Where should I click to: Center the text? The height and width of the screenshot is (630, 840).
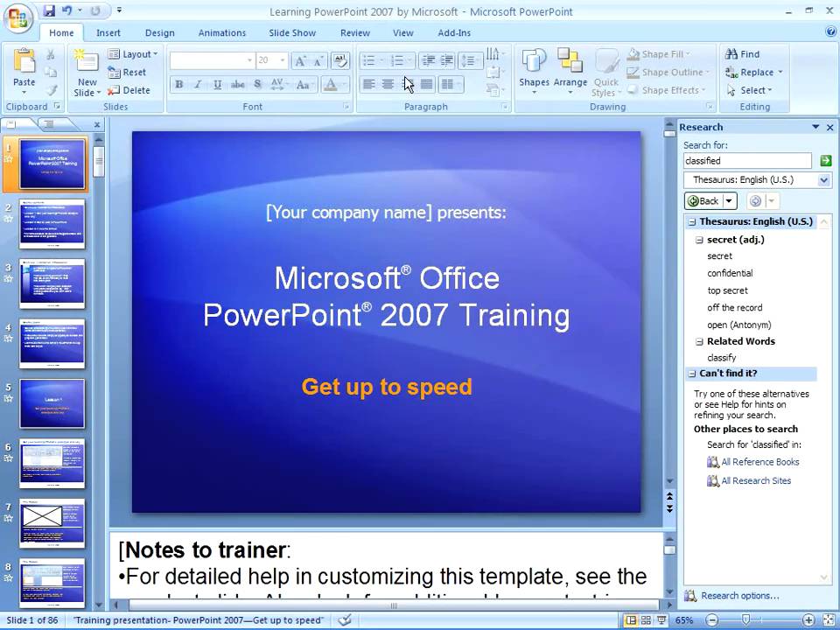pos(388,84)
